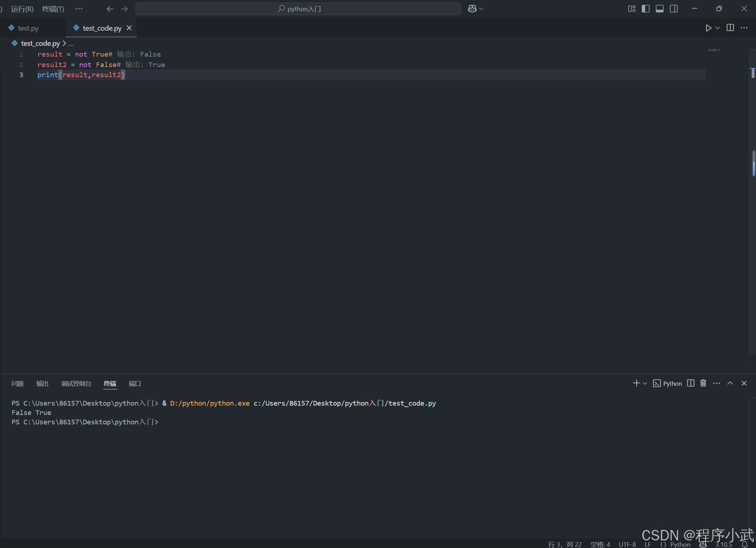Kill terminal with the trash icon
The width and height of the screenshot is (756, 548).
703,383
